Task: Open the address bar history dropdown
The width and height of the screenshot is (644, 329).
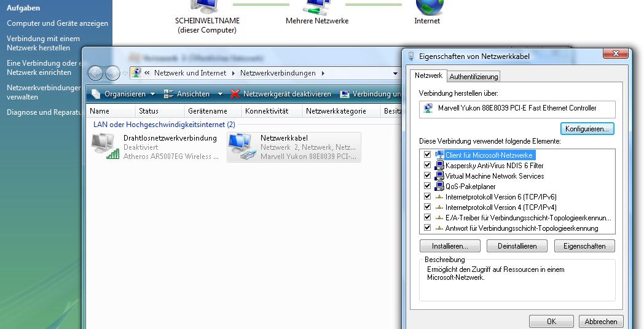Action: coord(395,74)
